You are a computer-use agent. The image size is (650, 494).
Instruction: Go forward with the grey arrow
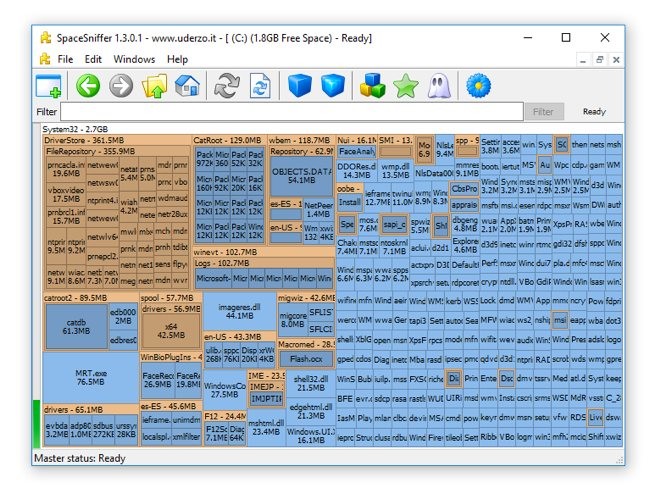121,86
